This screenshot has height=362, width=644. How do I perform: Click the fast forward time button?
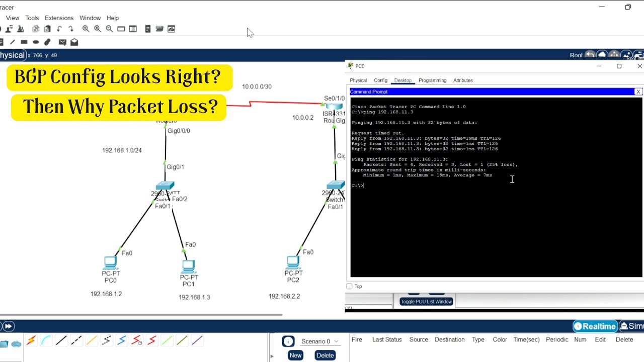9,326
